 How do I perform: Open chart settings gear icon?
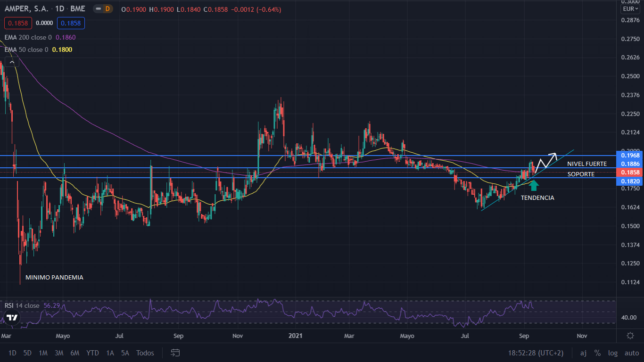[630, 336]
